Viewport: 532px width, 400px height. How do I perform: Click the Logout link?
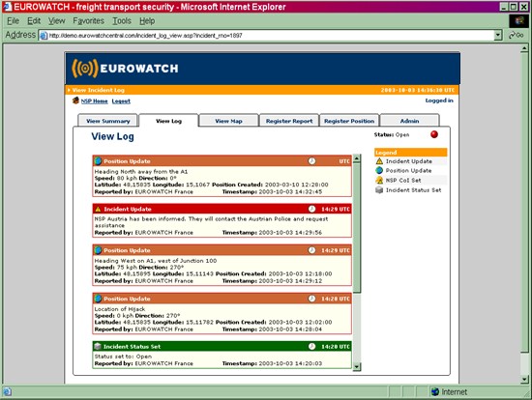[x=121, y=101]
